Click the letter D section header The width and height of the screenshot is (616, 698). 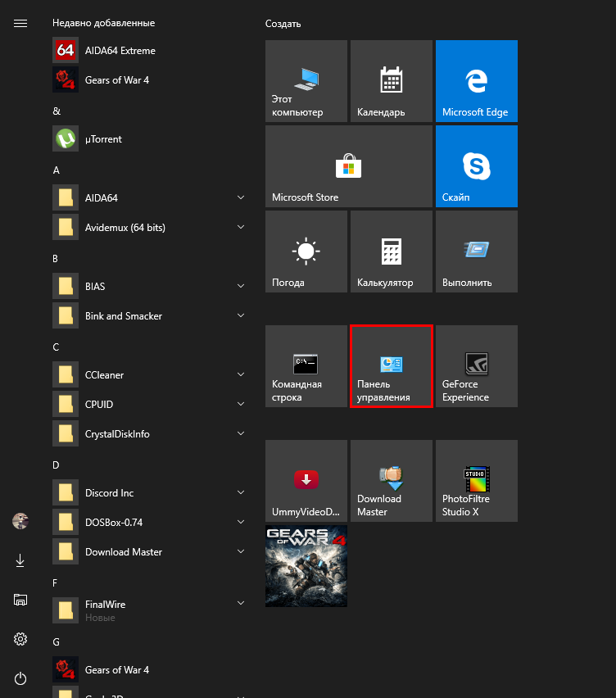56,465
